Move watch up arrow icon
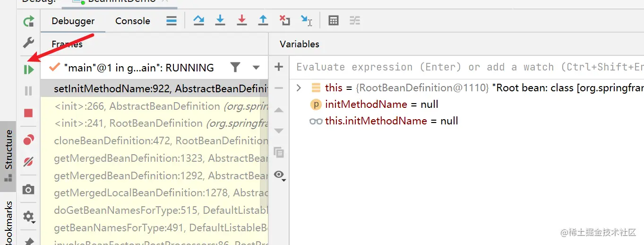The image size is (644, 245). click(279, 110)
